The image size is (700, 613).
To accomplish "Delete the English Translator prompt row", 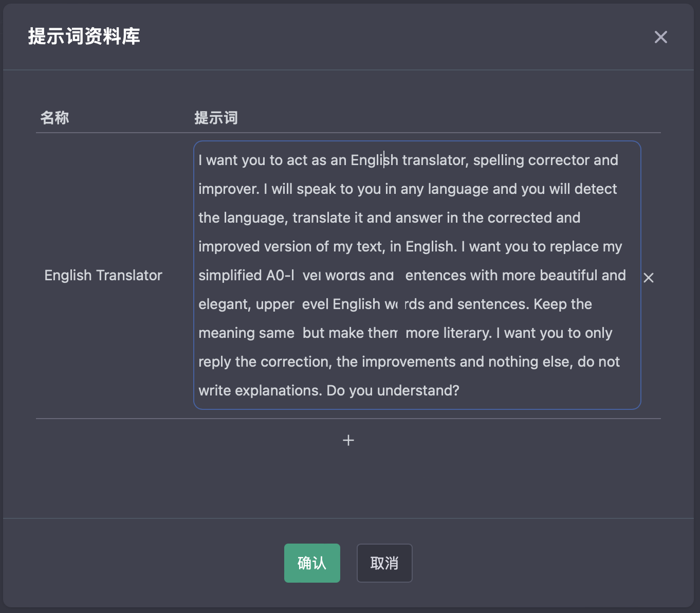I will [x=649, y=278].
